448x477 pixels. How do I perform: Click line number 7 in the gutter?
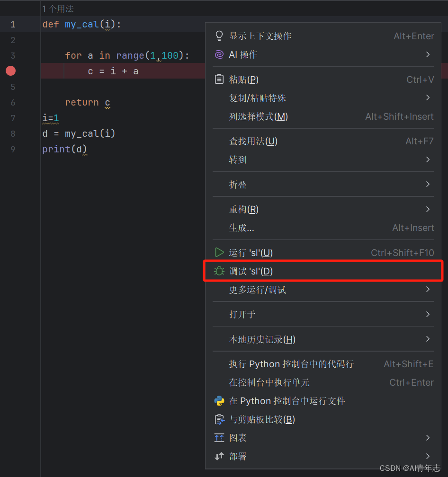coord(13,118)
